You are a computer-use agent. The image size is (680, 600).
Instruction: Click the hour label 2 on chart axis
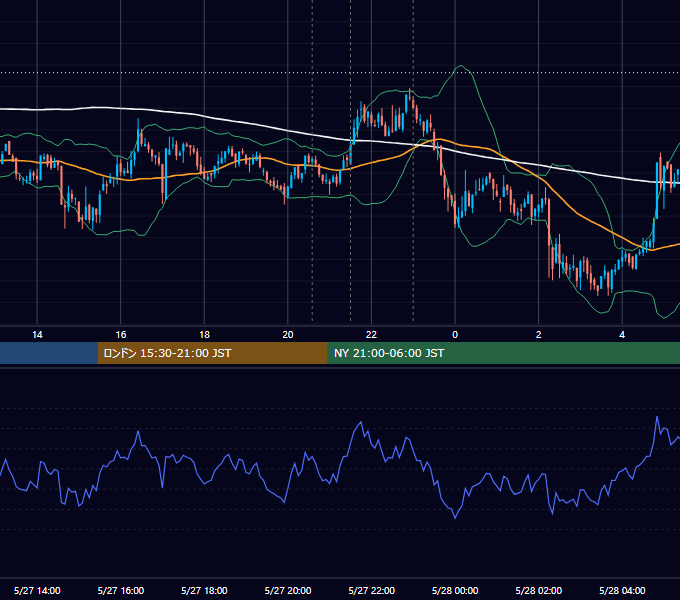[539, 335]
